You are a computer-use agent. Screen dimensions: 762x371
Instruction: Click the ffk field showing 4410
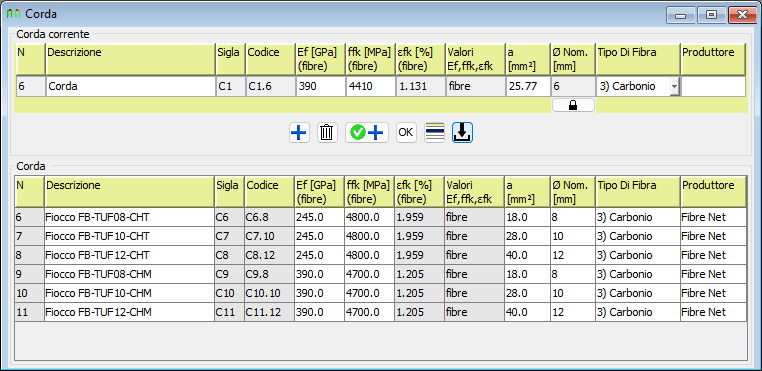370,87
